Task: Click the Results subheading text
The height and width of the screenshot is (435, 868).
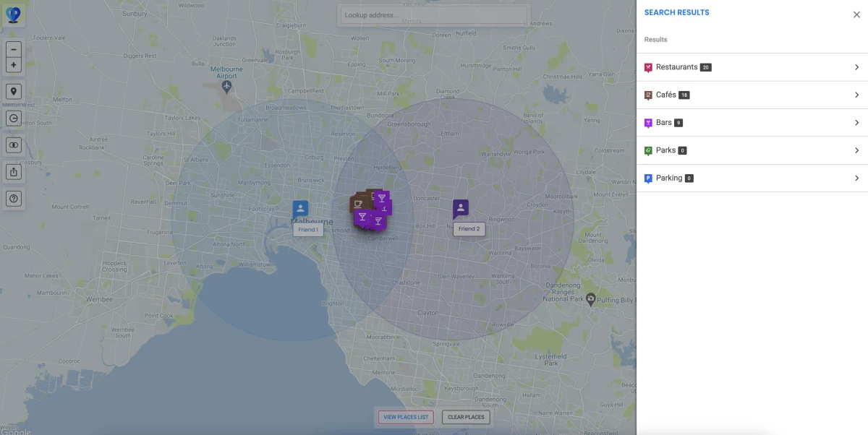Action: point(656,40)
